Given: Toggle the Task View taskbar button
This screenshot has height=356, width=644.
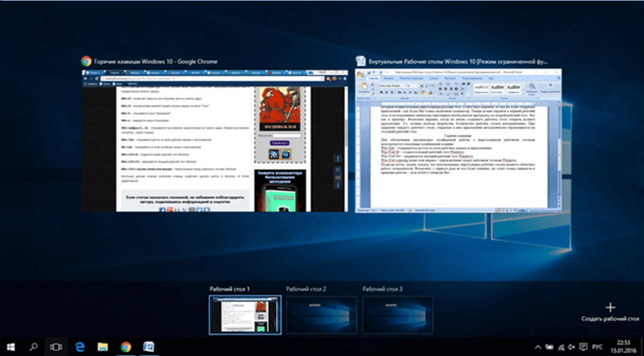Looking at the screenshot, I should [55, 346].
